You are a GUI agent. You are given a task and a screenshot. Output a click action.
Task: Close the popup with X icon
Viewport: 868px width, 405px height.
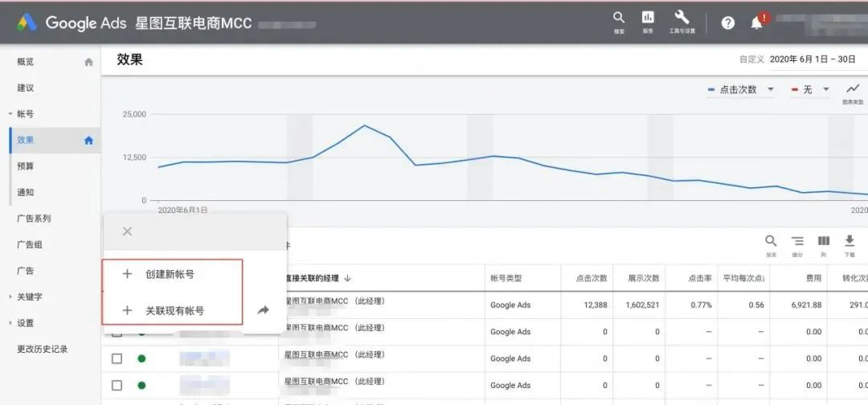(126, 231)
